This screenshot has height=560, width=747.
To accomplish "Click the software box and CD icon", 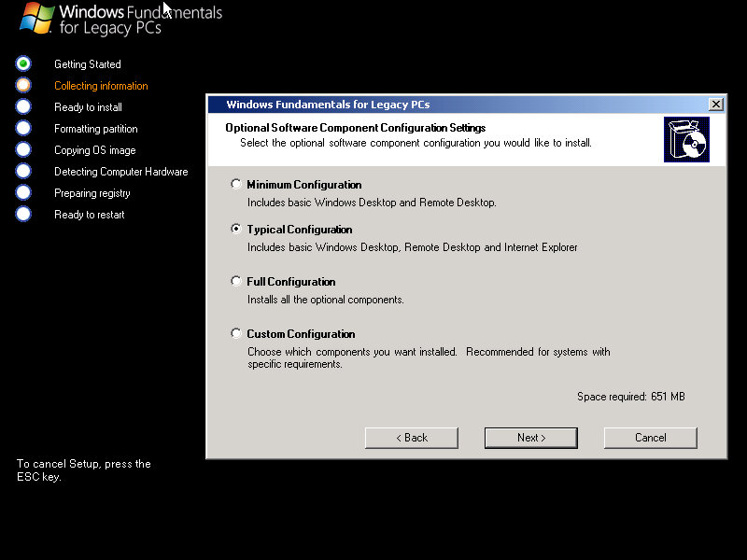I will coord(686,139).
